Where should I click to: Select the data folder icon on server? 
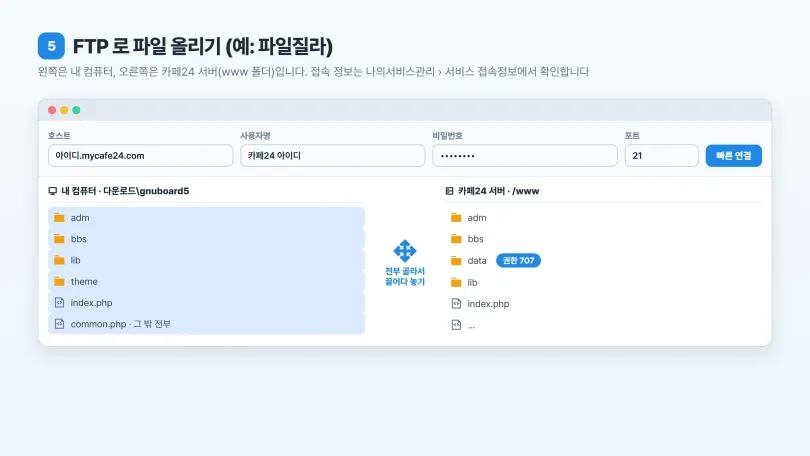pos(456,261)
